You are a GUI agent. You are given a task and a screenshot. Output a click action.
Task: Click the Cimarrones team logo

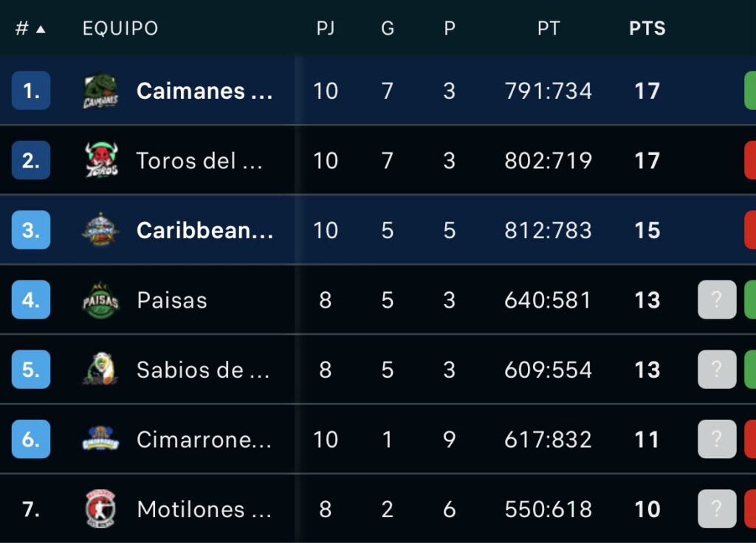[100, 440]
